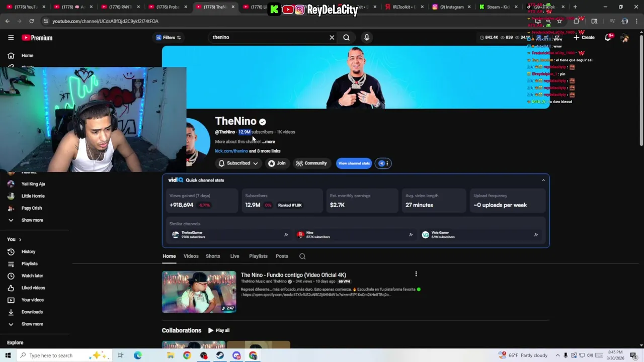The image size is (644, 362).
Task: Open Little Homie subscription channel
Action: click(33, 196)
